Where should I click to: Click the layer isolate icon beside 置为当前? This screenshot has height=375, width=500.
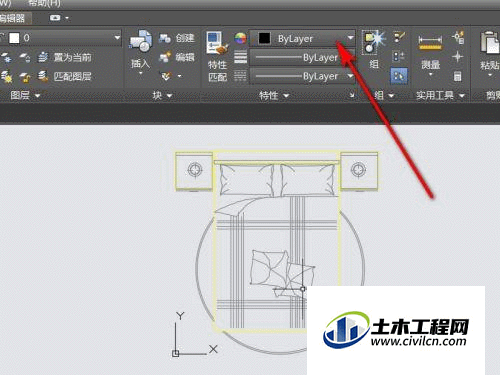25,58
